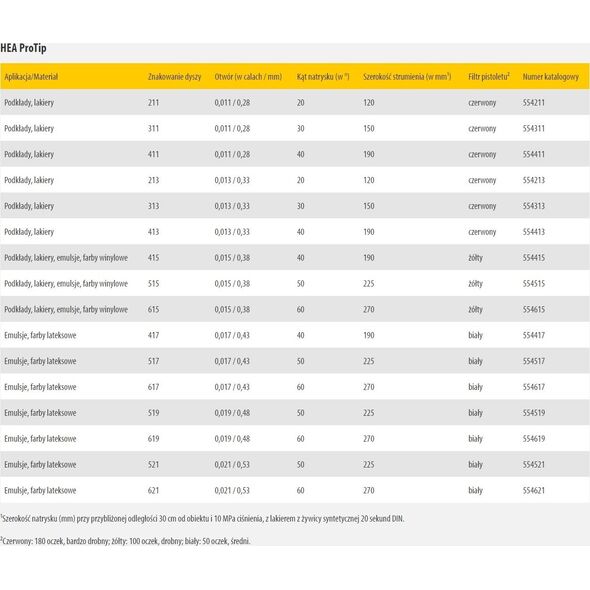Click nozzle marking 211
The image size is (590, 590).
154,102
